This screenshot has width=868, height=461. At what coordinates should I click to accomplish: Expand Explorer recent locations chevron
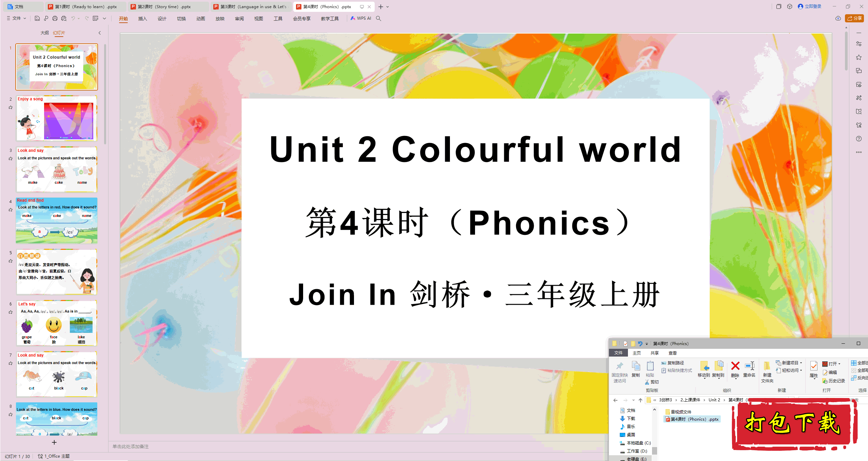pyautogui.click(x=633, y=400)
